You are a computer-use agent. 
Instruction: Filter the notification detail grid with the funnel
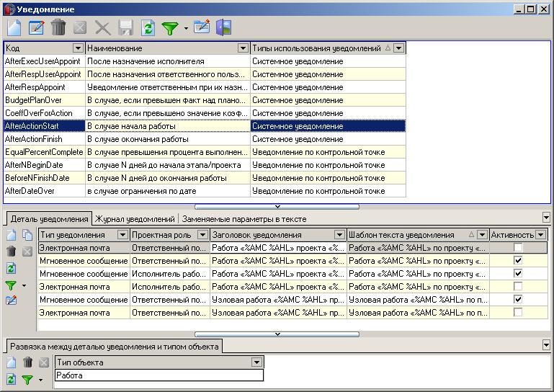(12, 285)
